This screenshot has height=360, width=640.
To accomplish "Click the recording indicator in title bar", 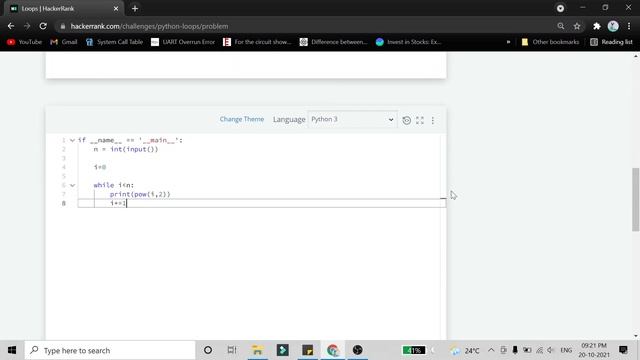I will (560, 9).
